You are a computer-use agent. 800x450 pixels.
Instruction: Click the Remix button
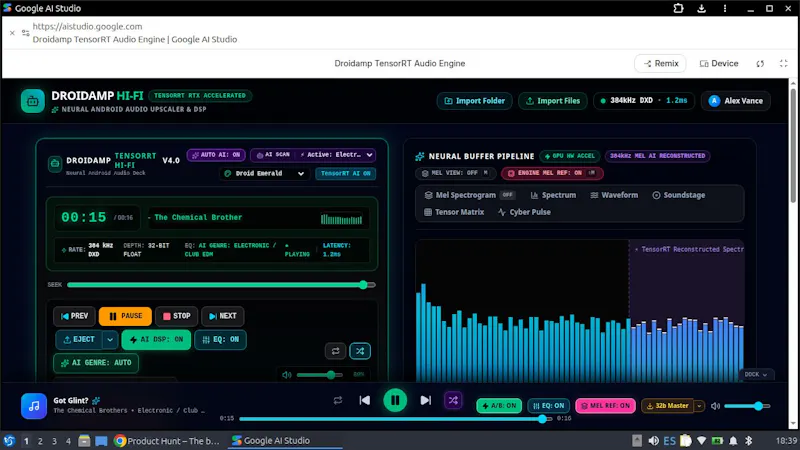point(661,64)
